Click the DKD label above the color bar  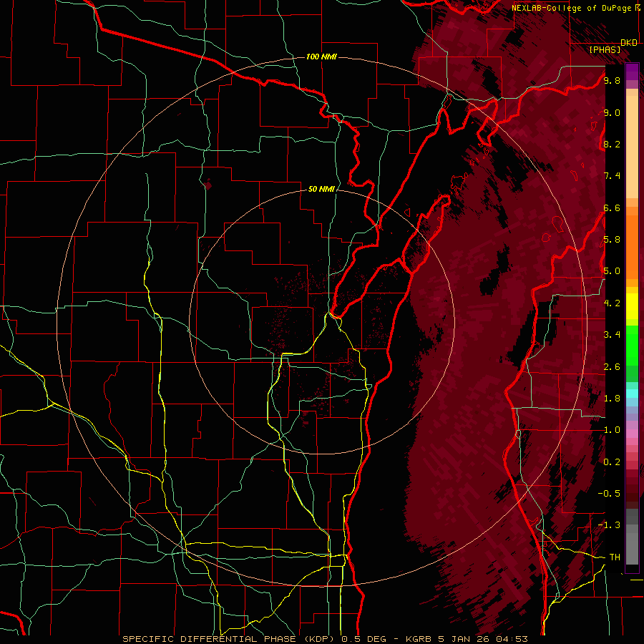pyautogui.click(x=629, y=43)
